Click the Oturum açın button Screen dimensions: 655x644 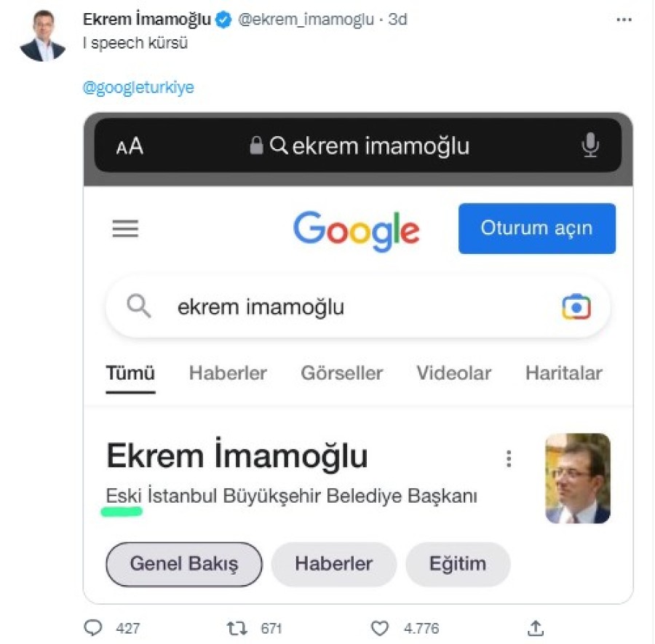[536, 228]
